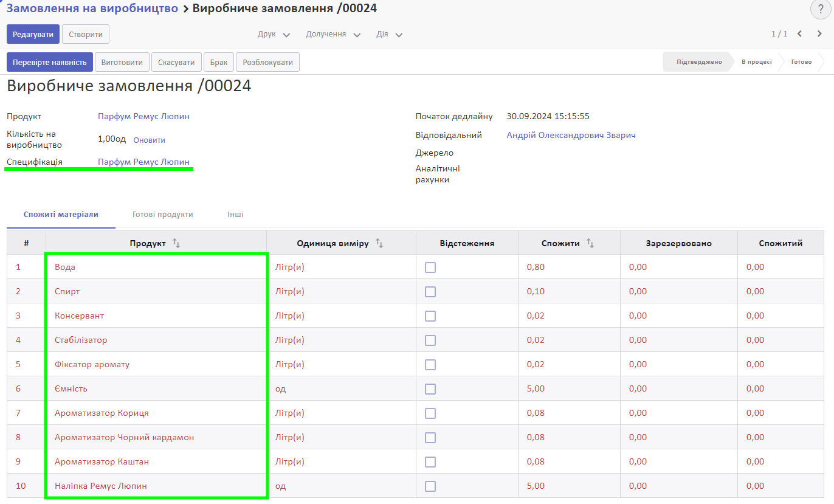
Task: Open the Дія dropdown menu
Action: pyautogui.click(x=389, y=34)
